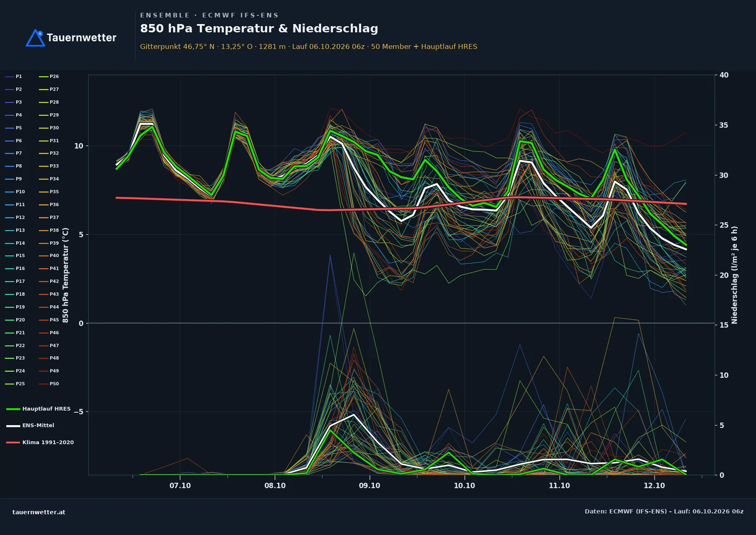The height and width of the screenshot is (535, 756).
Task: Select the Klima 1991–2020 legend entry
Action: tap(40, 443)
